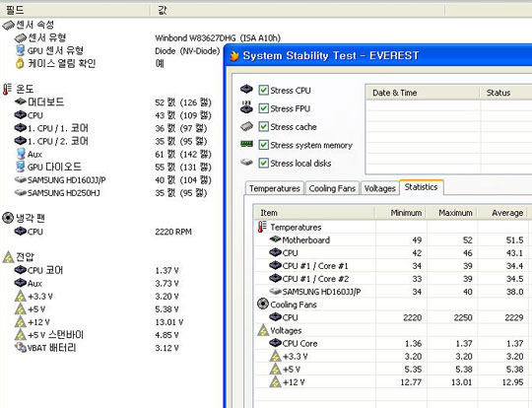532x408 pixels.
Task: Click the 2220 RPM fan value
Action: (173, 232)
